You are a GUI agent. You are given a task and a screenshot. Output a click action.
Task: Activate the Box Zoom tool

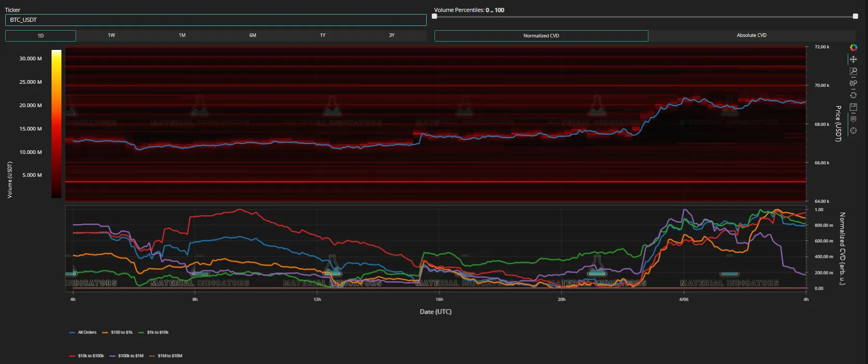853,71
